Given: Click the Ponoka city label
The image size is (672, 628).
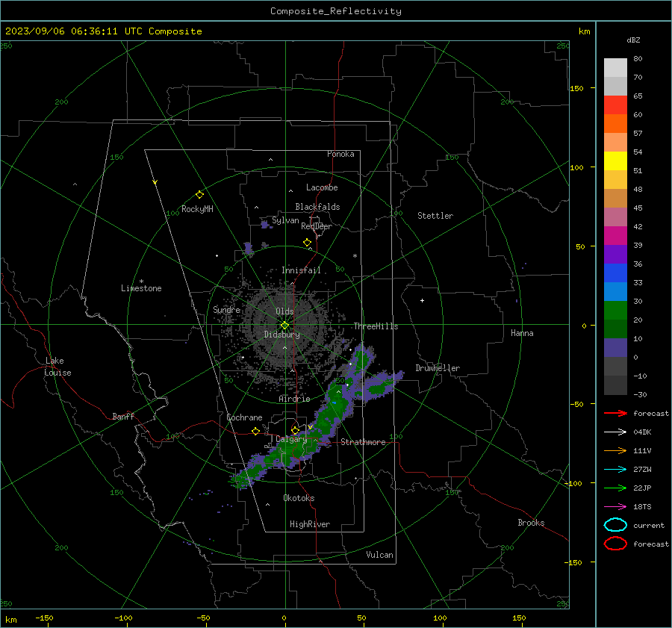Looking at the screenshot, I should tap(340, 154).
